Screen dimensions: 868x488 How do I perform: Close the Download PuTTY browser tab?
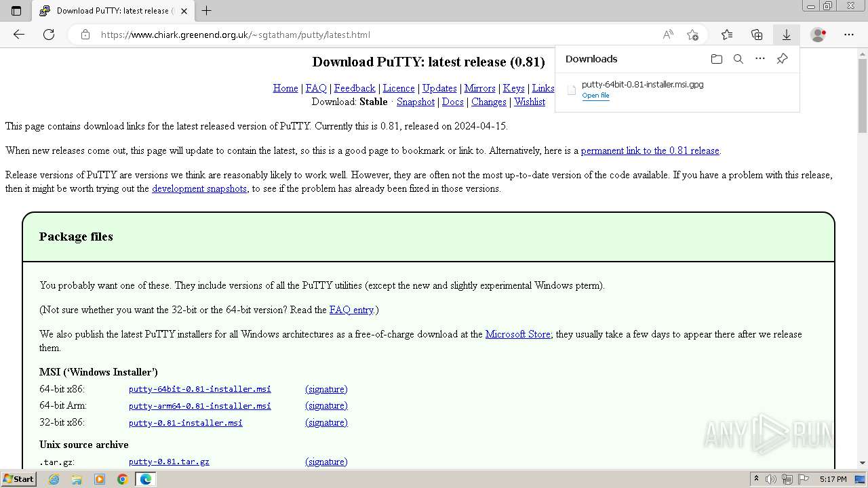coord(183,11)
